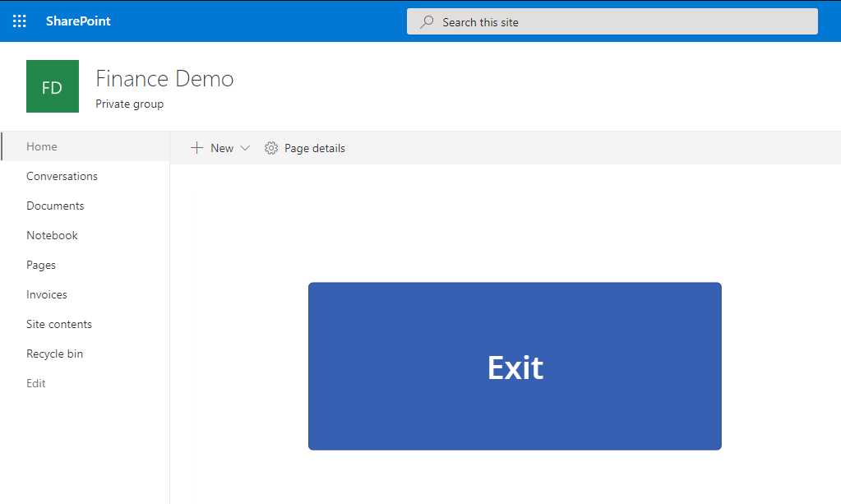Navigate to Pages in the sidebar
Image resolution: width=841 pixels, height=504 pixels.
pos(41,265)
